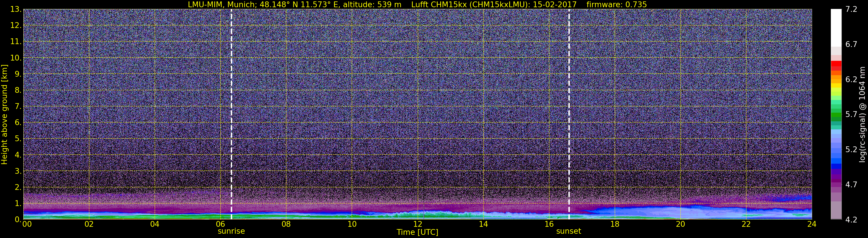The height and width of the screenshot is (238, 868).
Task: Click the time axis tick label '00'
Action: point(27,224)
